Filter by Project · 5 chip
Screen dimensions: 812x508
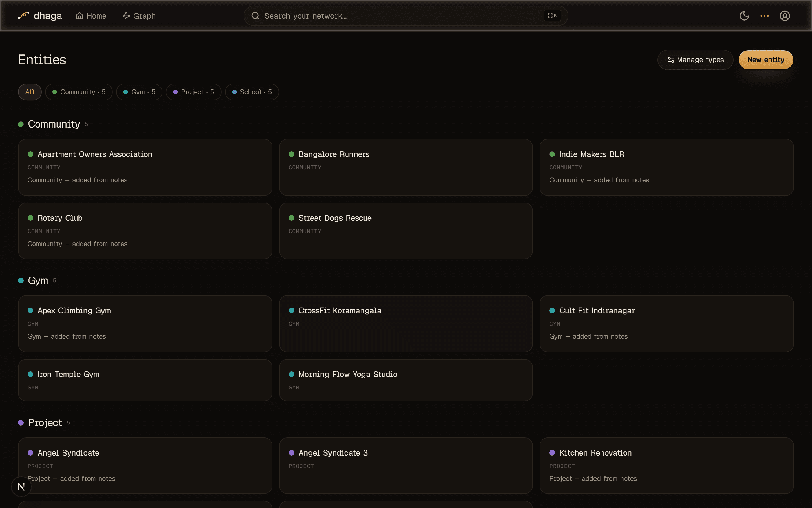[194, 92]
